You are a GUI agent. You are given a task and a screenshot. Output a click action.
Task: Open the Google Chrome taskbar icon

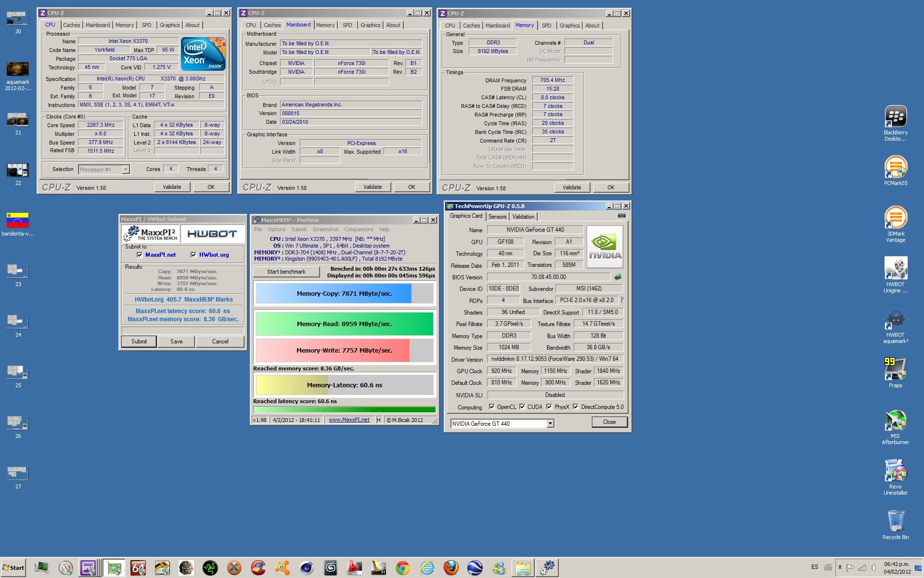pyautogui.click(x=403, y=568)
